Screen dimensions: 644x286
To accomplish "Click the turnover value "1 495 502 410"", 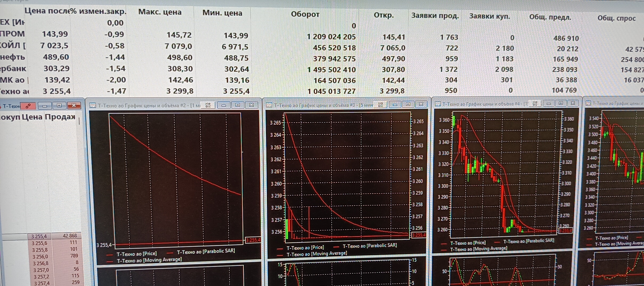I will pos(331,70).
